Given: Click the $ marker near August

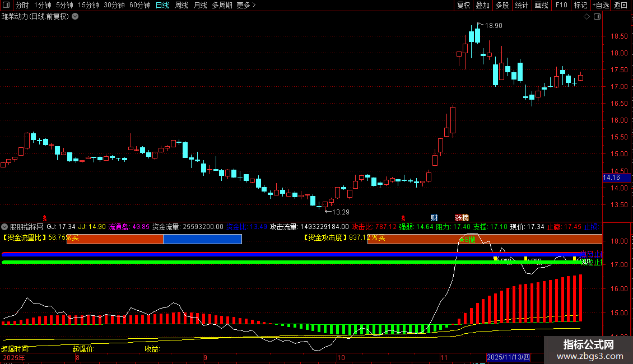Looking at the screenshot, I should coord(44,218).
